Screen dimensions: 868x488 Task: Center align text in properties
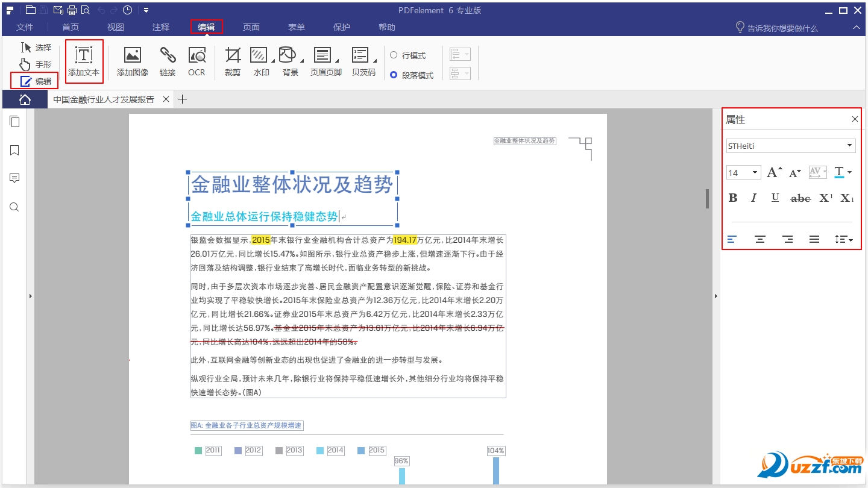point(760,240)
